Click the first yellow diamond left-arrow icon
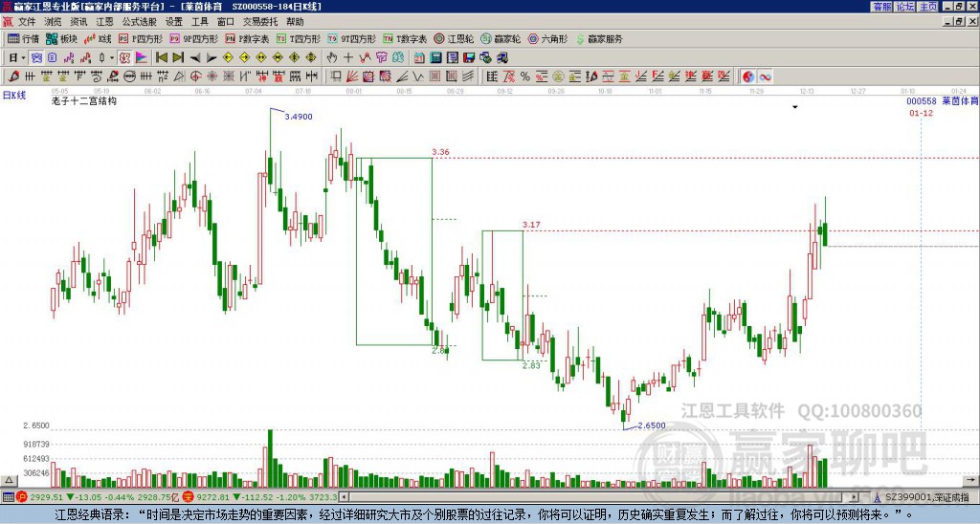The width and height of the screenshot is (980, 524). tap(228, 58)
